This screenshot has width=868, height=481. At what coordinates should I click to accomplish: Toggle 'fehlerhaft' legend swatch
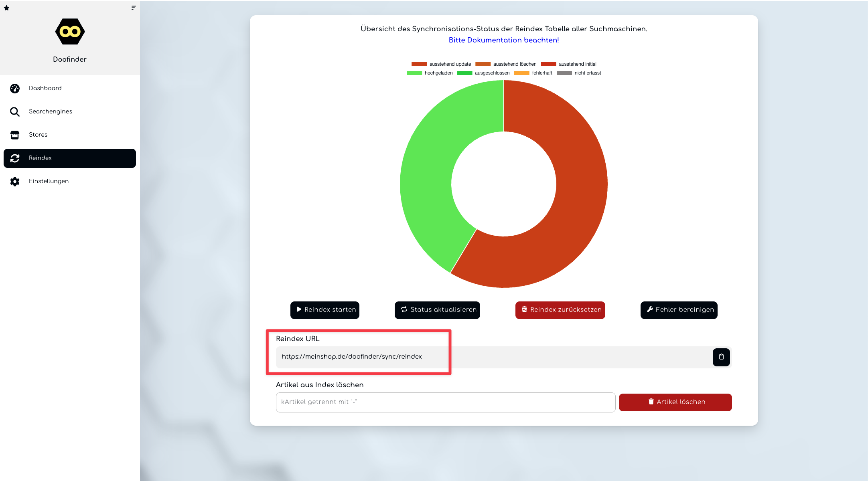pos(521,73)
